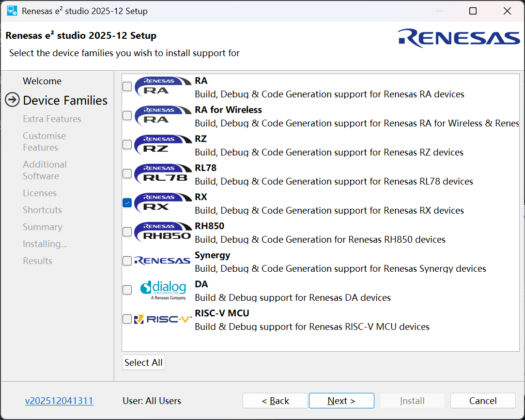Viewport: 525px width, 420px height.
Task: Enable the DA device family checkbox
Action: 127,290
